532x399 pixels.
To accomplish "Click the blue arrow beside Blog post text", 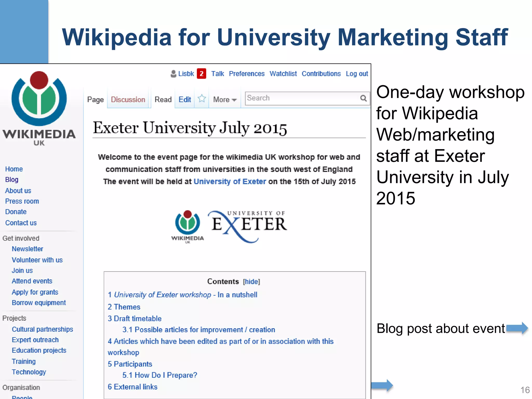I will (517, 328).
